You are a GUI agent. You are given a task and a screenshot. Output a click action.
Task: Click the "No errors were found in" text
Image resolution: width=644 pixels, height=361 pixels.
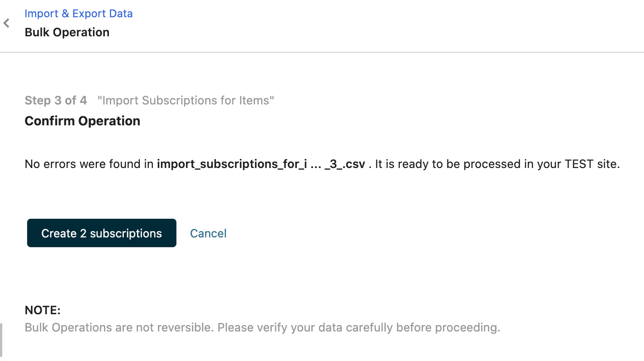89,164
